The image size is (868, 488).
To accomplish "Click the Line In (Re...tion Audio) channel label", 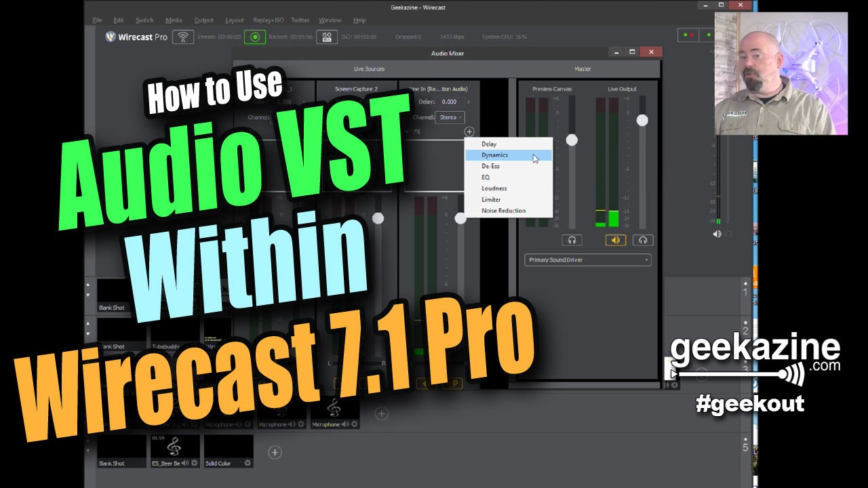I will click(x=439, y=89).
